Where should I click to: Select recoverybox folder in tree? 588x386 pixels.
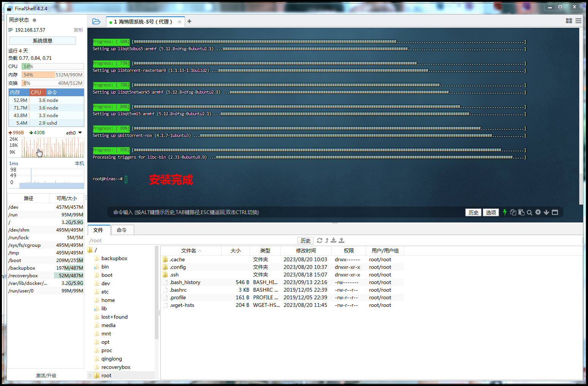click(x=116, y=367)
